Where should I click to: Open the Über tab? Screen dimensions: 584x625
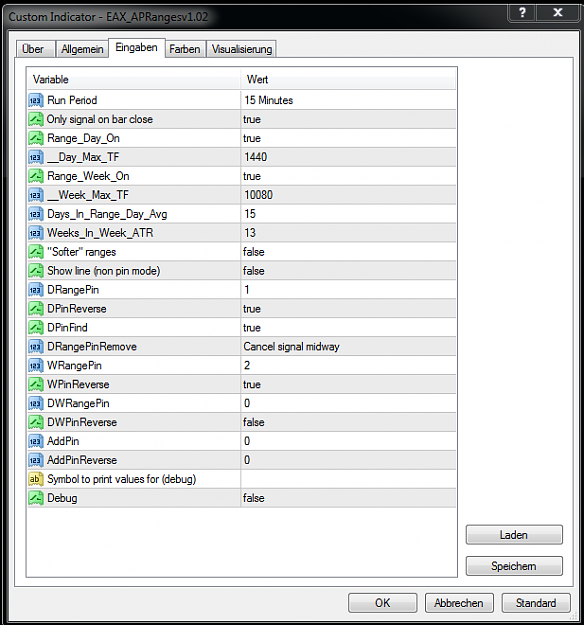tap(35, 49)
